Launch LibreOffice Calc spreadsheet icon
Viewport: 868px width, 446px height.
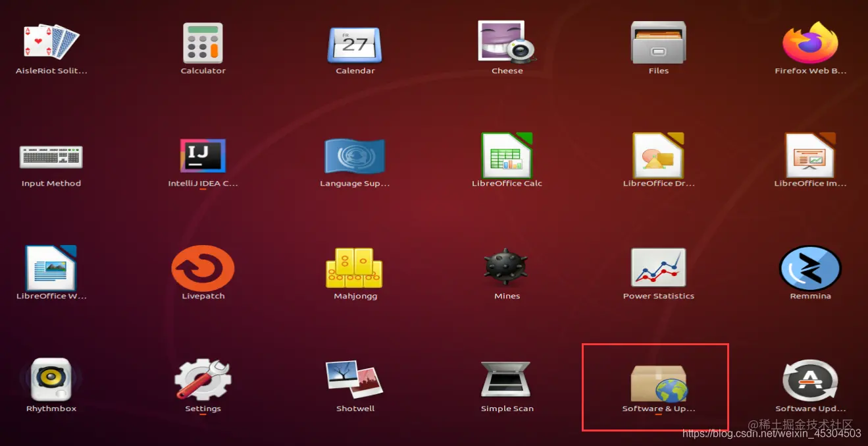coord(506,155)
